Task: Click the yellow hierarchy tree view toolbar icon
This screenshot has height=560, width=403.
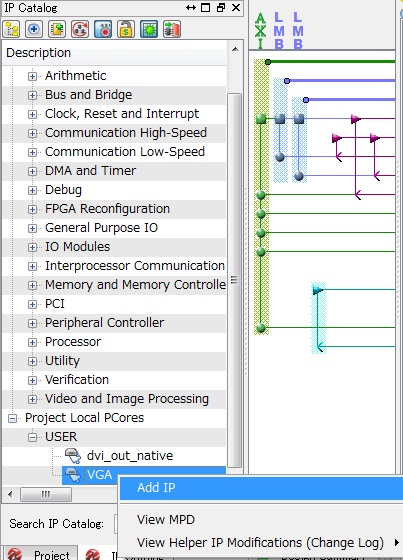Action: [11, 29]
